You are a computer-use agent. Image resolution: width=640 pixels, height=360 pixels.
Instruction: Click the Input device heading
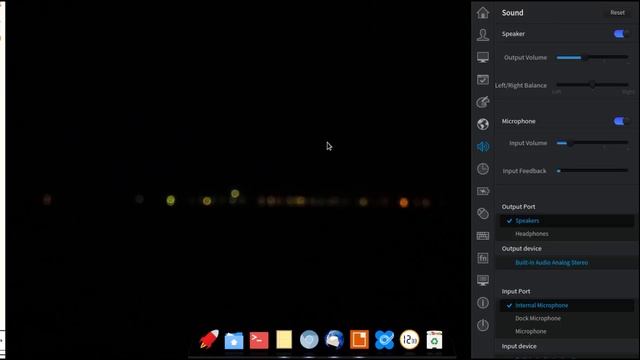tap(519, 346)
